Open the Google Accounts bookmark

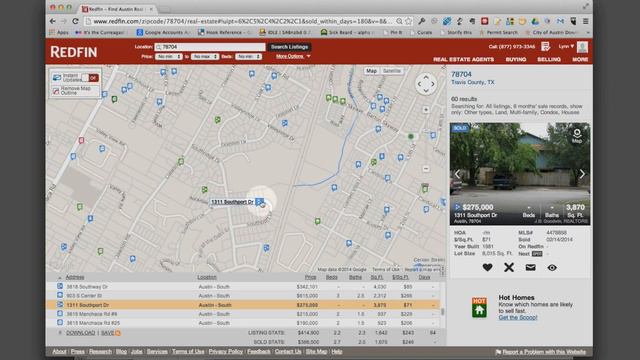163,32
